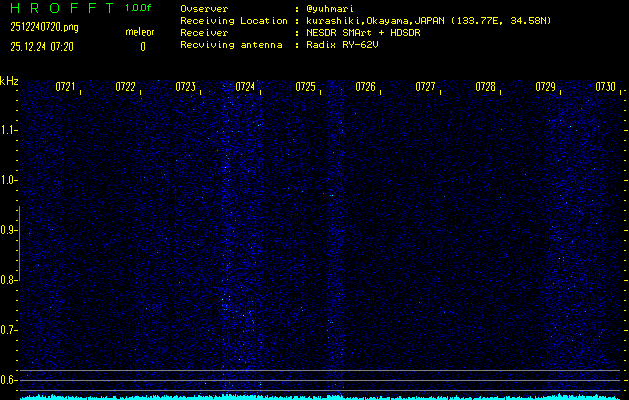Click antenna text Radix RY-62V
This screenshot has width=629, height=400.
coord(342,45)
